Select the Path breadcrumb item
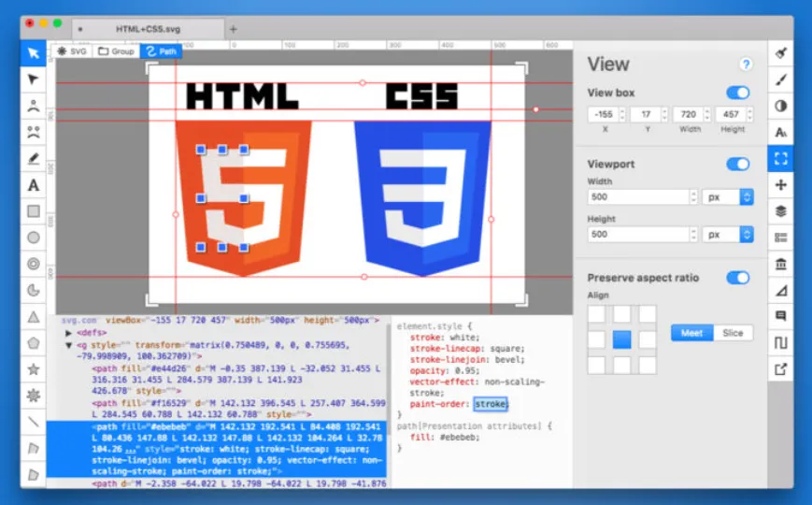Screen dimensions: 812x505 [161, 51]
